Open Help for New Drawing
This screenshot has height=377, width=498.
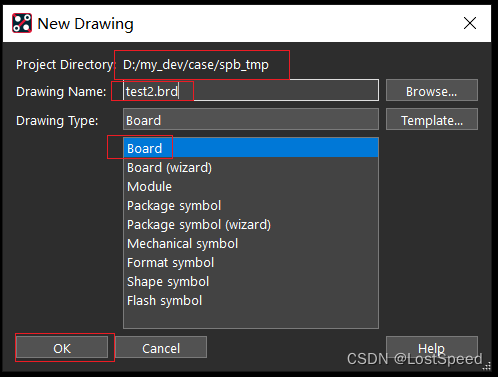pos(432,347)
